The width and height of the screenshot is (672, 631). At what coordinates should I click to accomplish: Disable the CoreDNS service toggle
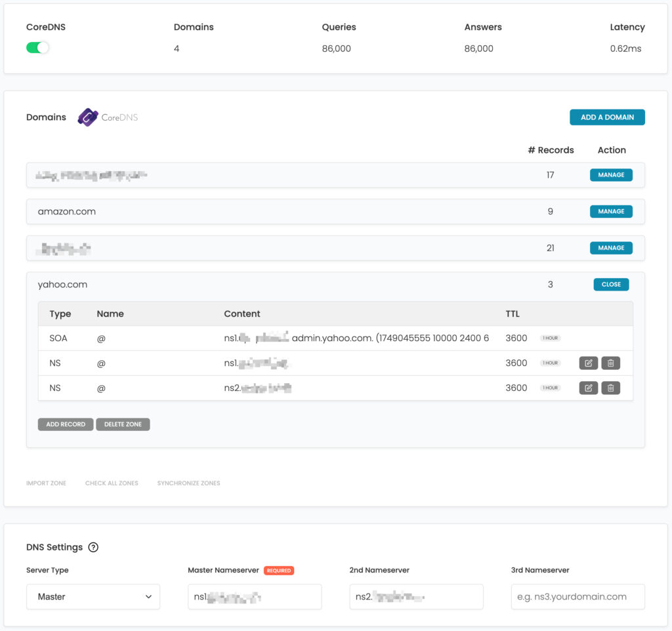pyautogui.click(x=37, y=48)
